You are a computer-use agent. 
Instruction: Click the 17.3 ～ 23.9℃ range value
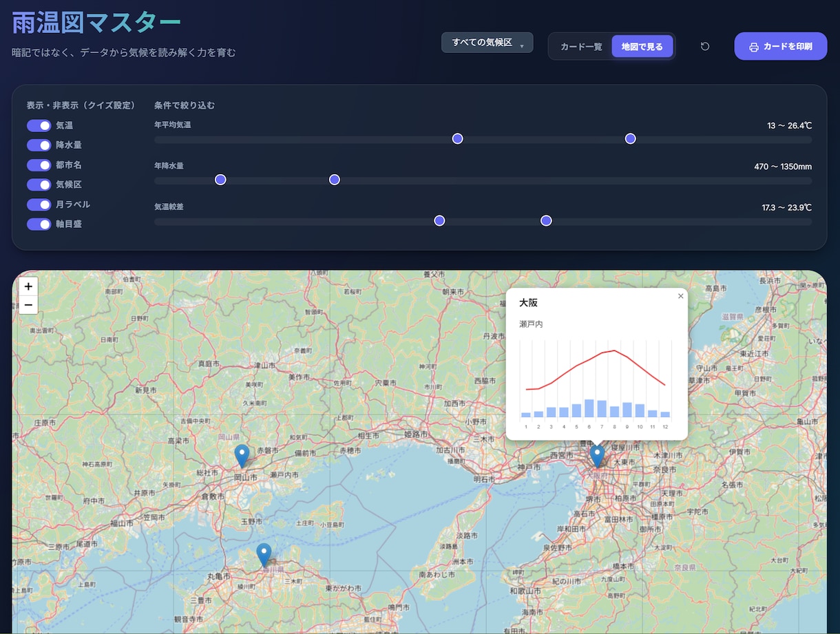coord(787,207)
